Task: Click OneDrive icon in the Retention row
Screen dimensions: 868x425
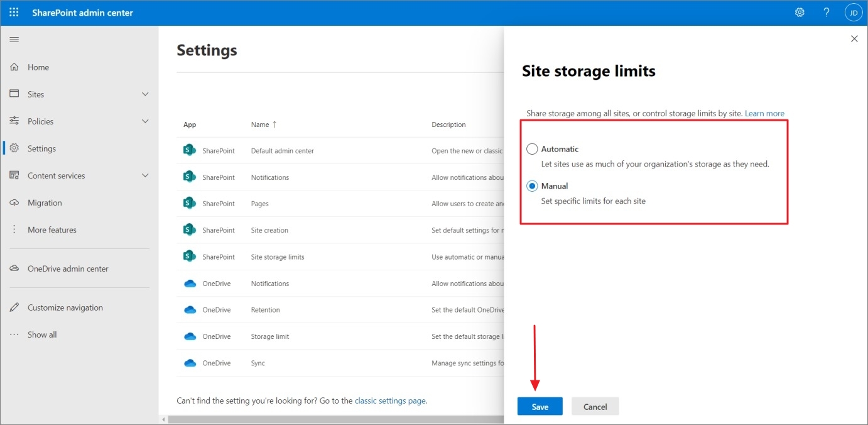Action: point(190,310)
